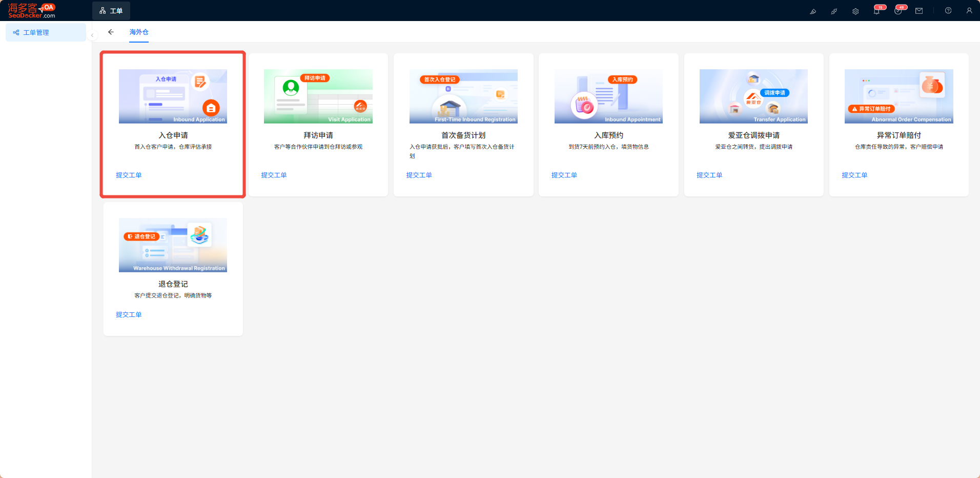
Task: Open the help question mark icon
Action: pyautogui.click(x=948, y=11)
